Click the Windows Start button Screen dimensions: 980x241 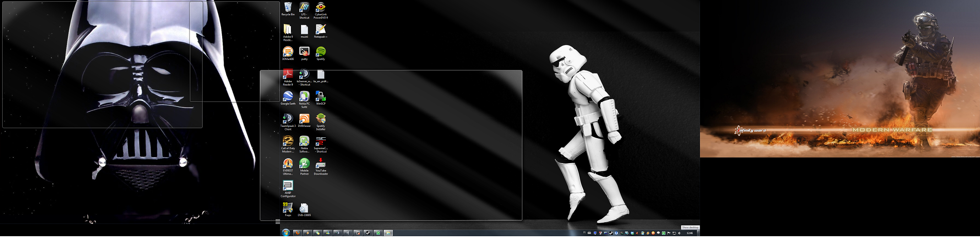point(286,233)
